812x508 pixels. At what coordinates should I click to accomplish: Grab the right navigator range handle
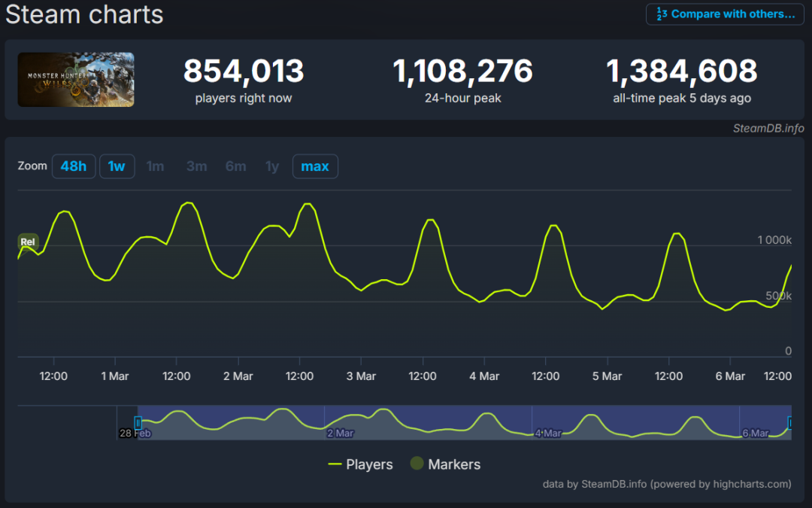click(x=789, y=423)
